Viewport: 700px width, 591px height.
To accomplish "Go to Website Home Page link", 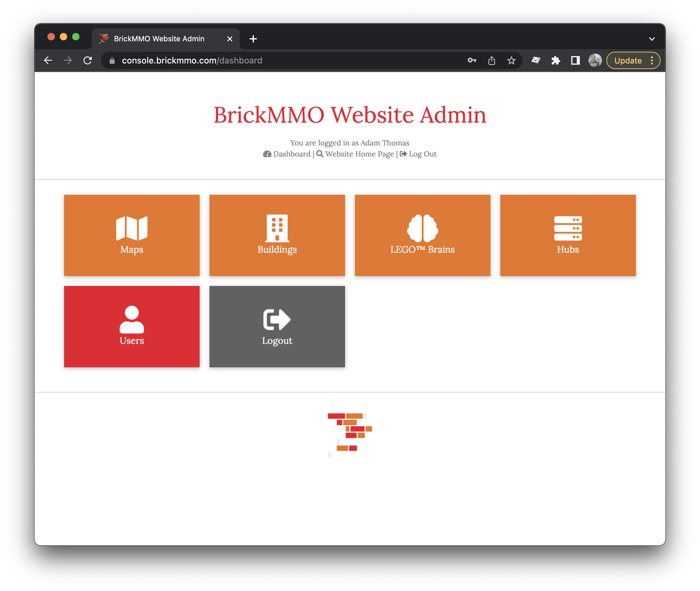I will tap(359, 154).
